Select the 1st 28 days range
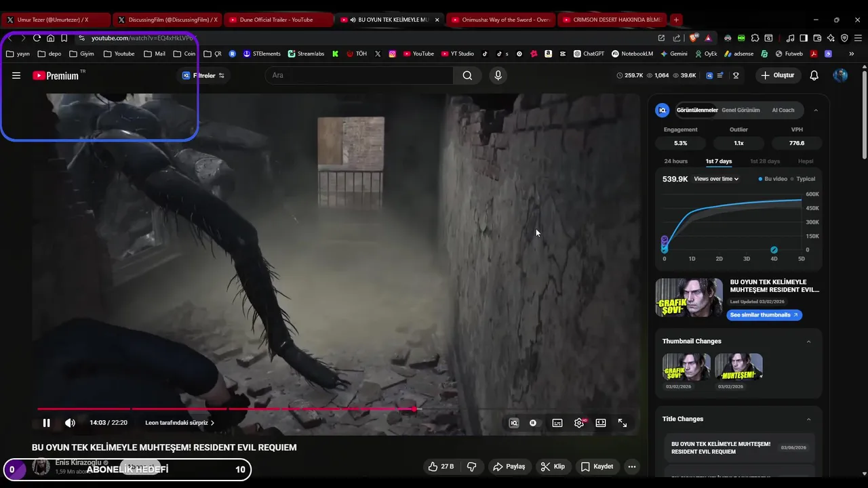Screen dimensions: 868x488 [765, 161]
